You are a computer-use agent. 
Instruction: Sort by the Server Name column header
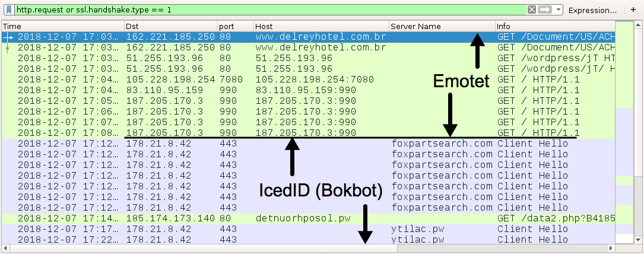coord(442,26)
